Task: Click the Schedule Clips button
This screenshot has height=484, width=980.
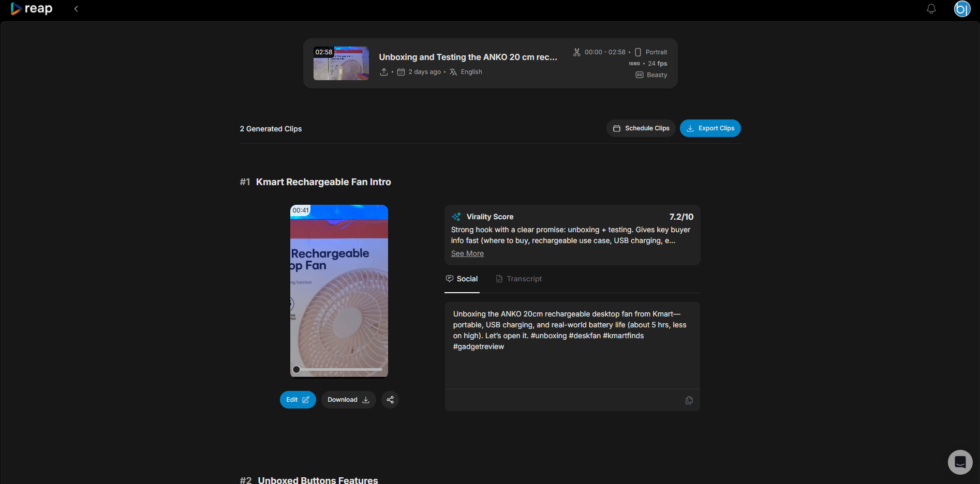Action: [x=641, y=128]
